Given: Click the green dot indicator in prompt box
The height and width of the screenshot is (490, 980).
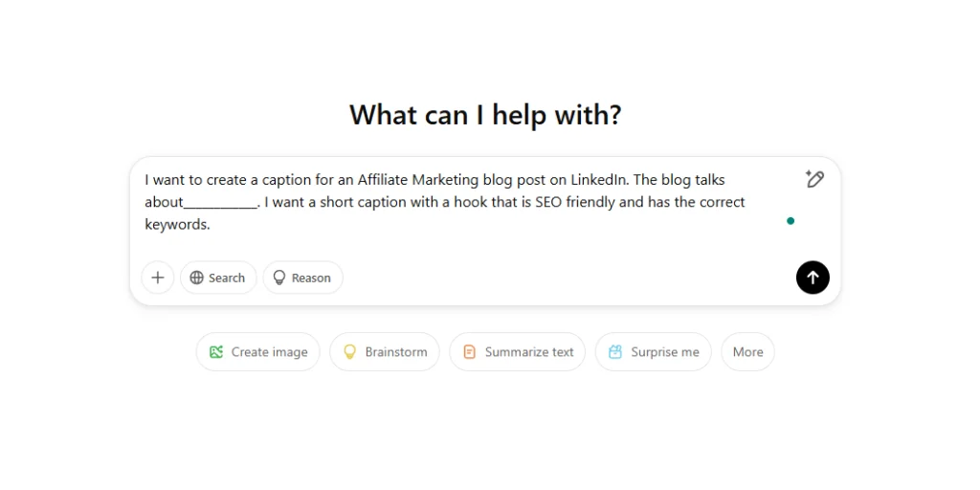Looking at the screenshot, I should pos(791,221).
